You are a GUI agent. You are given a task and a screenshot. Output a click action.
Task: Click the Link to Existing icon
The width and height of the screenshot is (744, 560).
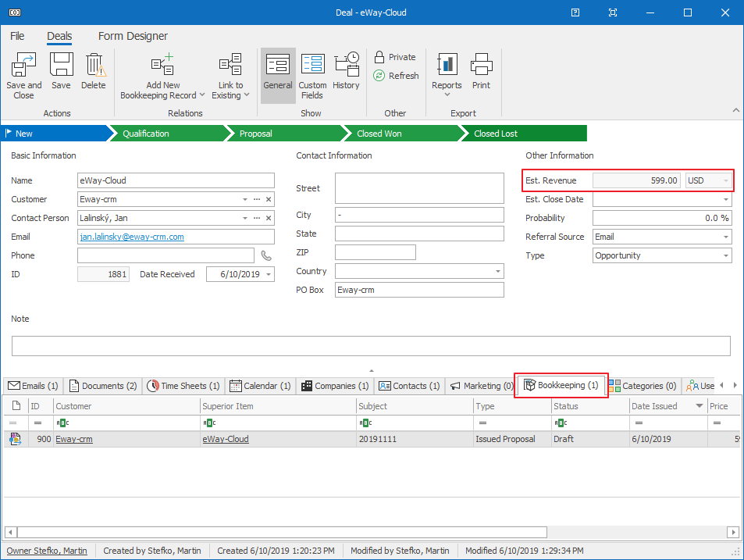click(230, 65)
